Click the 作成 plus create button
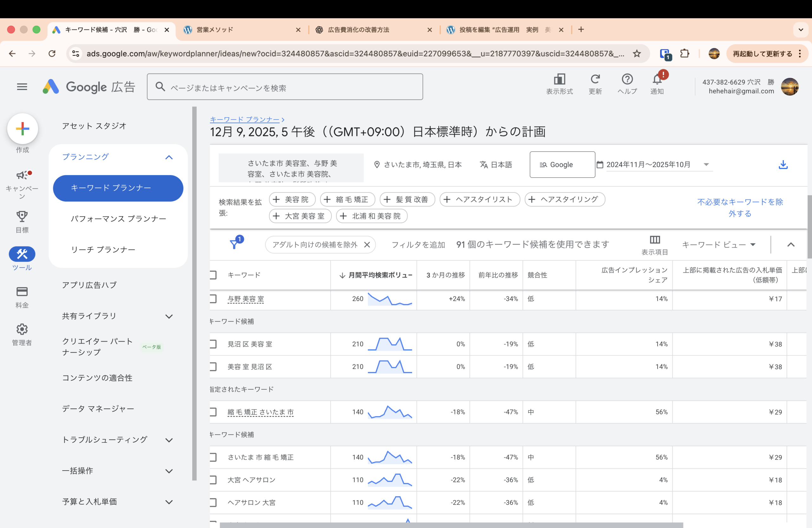The width and height of the screenshot is (812, 528). (23, 128)
